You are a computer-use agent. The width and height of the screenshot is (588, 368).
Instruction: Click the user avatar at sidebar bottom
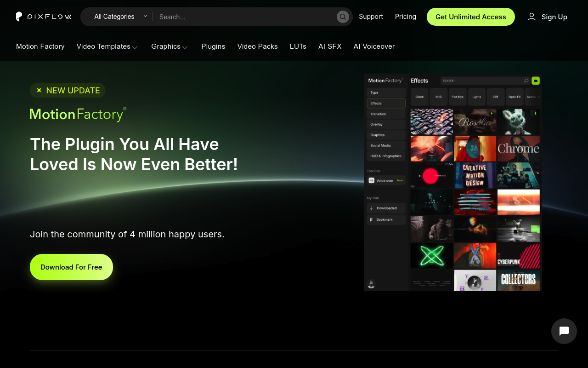click(x=371, y=284)
